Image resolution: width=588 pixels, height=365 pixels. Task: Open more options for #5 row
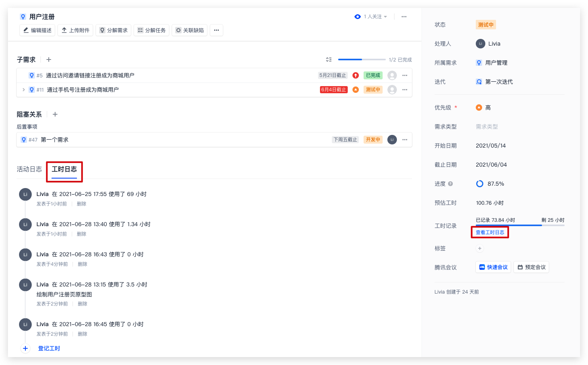pos(405,75)
